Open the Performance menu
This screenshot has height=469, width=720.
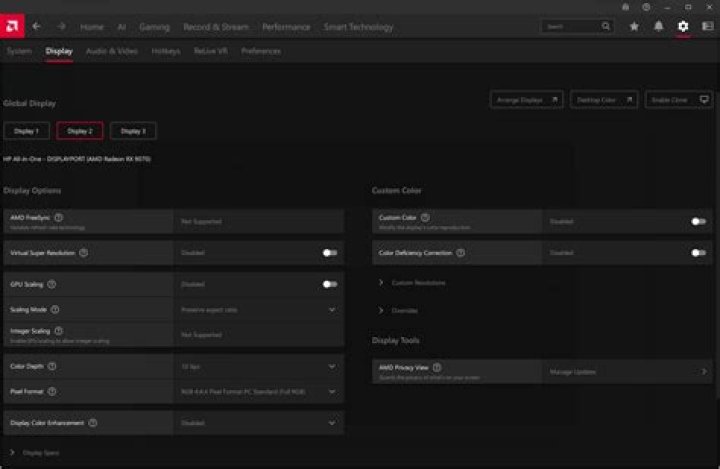tap(286, 27)
